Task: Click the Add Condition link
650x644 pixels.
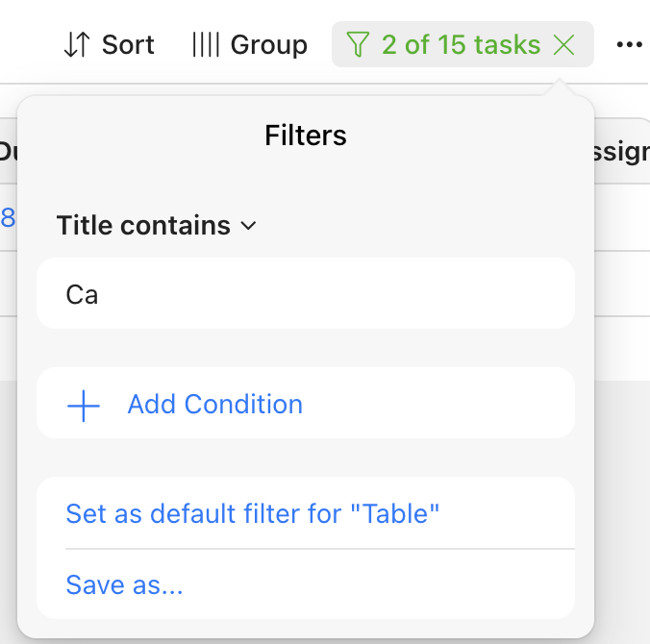Action: pyautogui.click(x=214, y=405)
